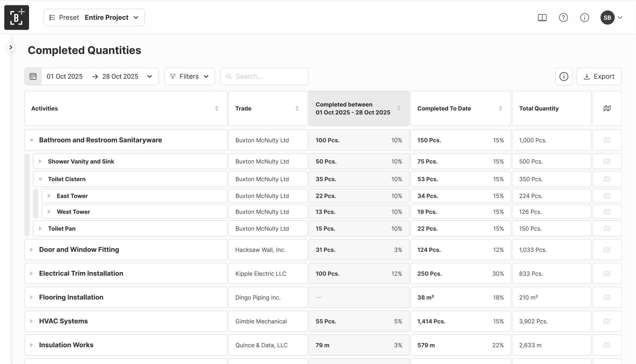The height and width of the screenshot is (364, 636).
Task: Open the info icon next to Export
Action: click(564, 76)
